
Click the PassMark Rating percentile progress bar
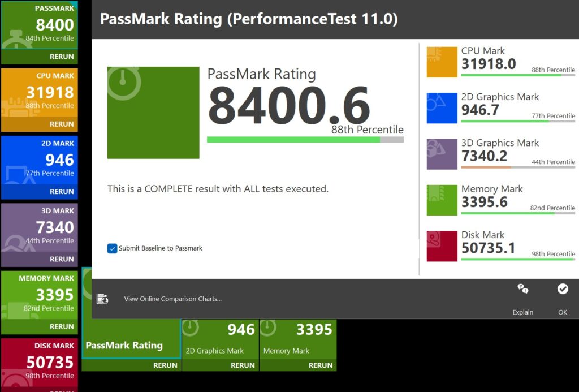pyautogui.click(x=305, y=140)
